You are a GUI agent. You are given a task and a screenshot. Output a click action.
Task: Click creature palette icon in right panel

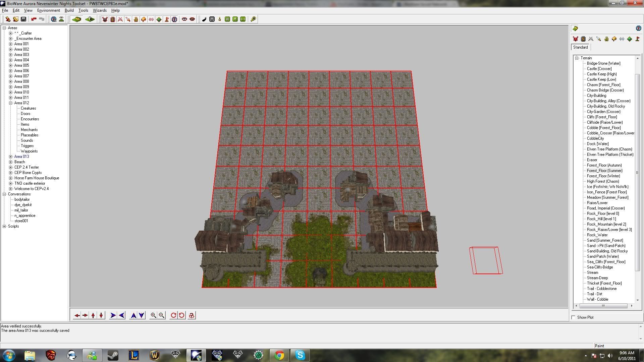pos(576,39)
